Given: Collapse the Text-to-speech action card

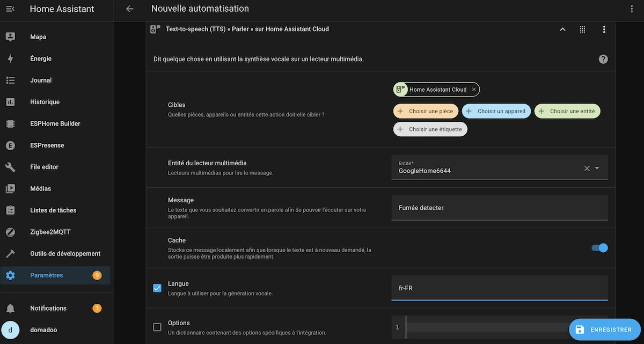Looking at the screenshot, I should coord(562,29).
